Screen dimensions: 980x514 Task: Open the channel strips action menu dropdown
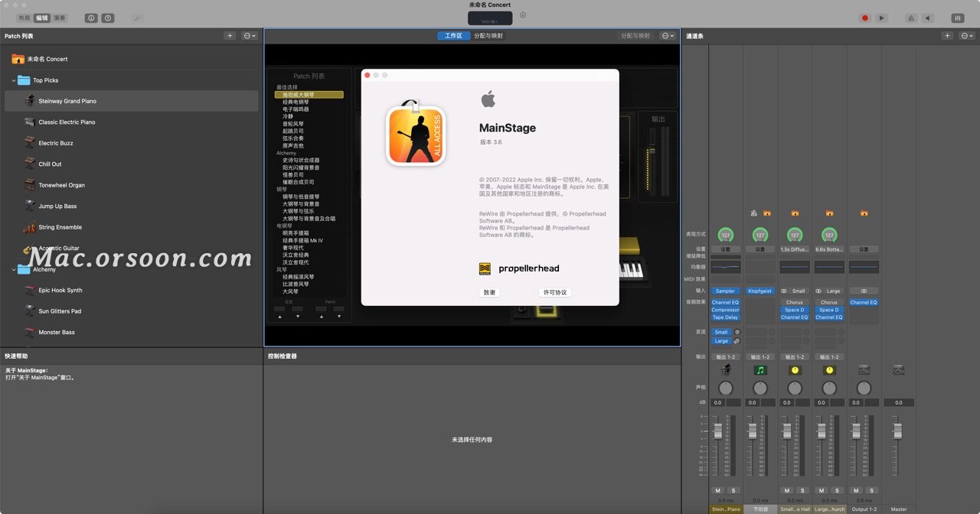[x=967, y=36]
